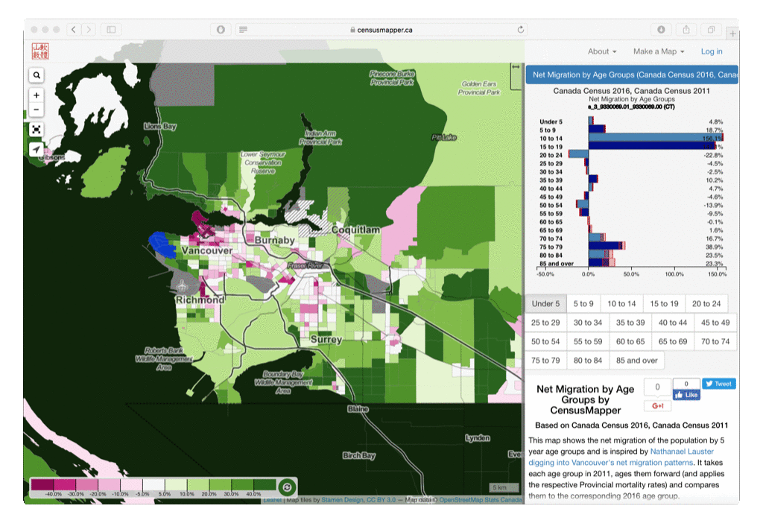Select the 5 to 9 age group
Screen dimensions: 763x532
[583, 304]
